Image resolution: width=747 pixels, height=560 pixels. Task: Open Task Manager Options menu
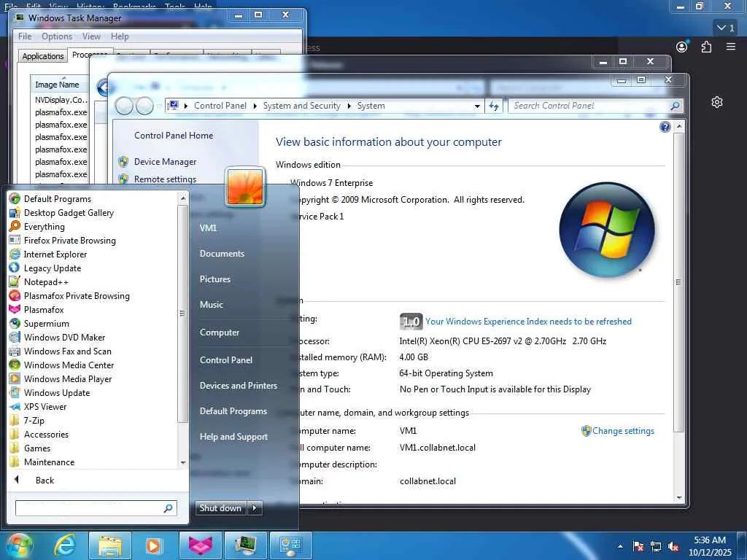(57, 36)
